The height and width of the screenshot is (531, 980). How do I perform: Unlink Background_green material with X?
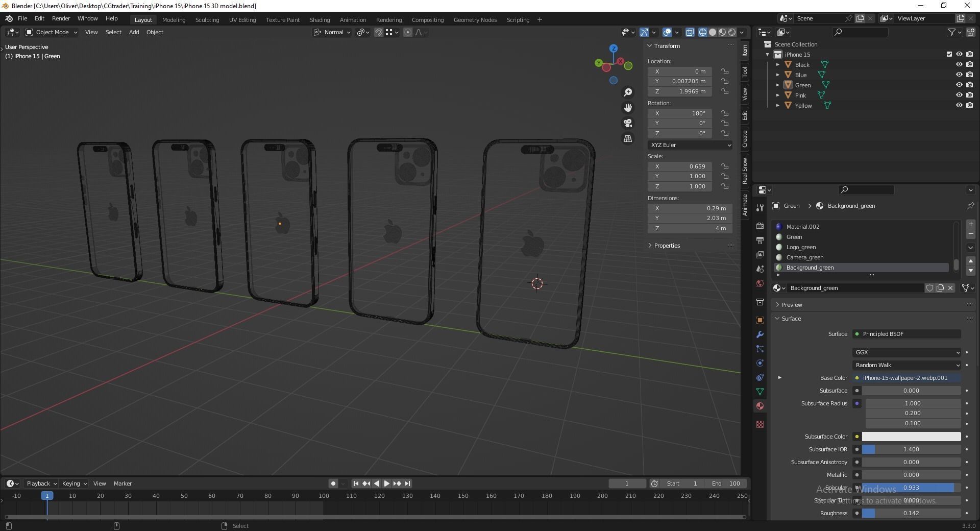tap(950, 288)
